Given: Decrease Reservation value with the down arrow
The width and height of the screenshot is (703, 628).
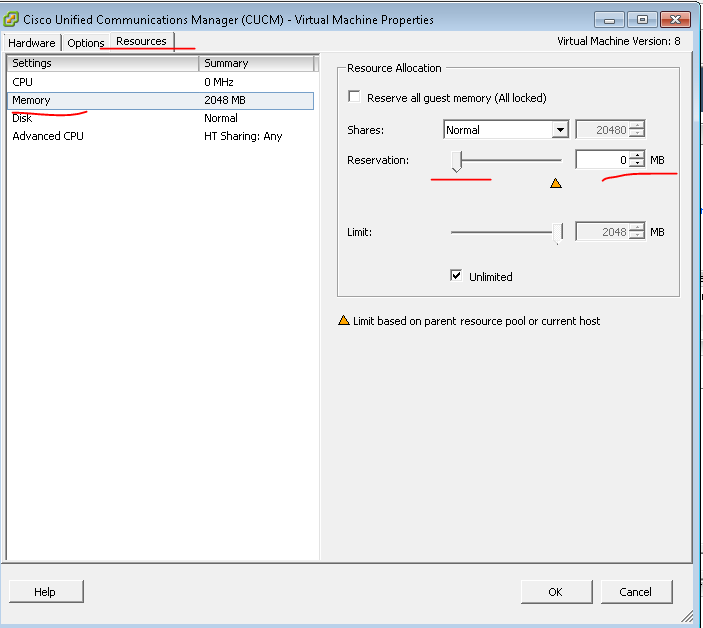Looking at the screenshot, I should (x=637, y=164).
